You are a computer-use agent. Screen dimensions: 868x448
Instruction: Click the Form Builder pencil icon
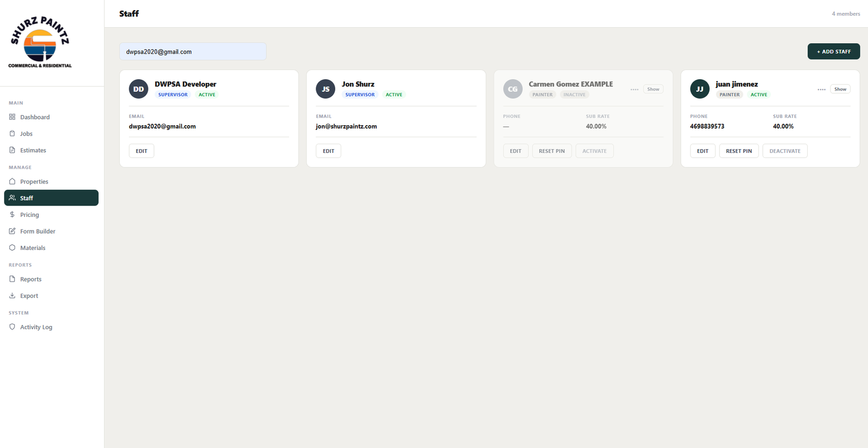(12, 231)
